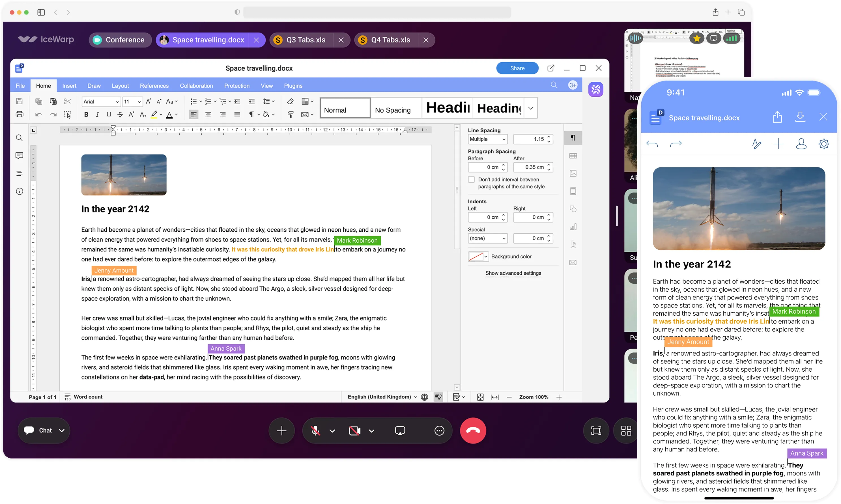Click the justify alignment icon
This screenshot has height=504, width=841.
pos(237,115)
